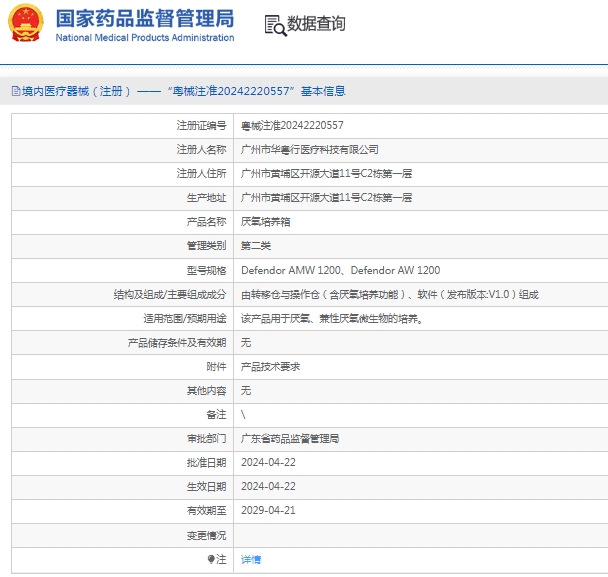Viewport: 608px width, 577px height.
Task: Click the 适用范围/预期用途 label
Action: point(185,318)
